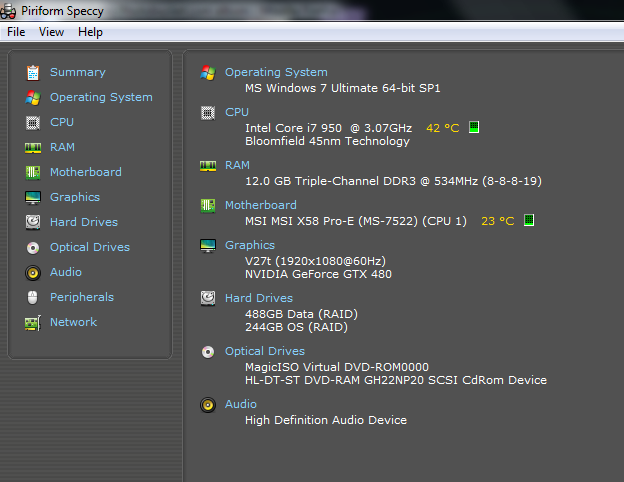Open the Help menu

(90, 32)
